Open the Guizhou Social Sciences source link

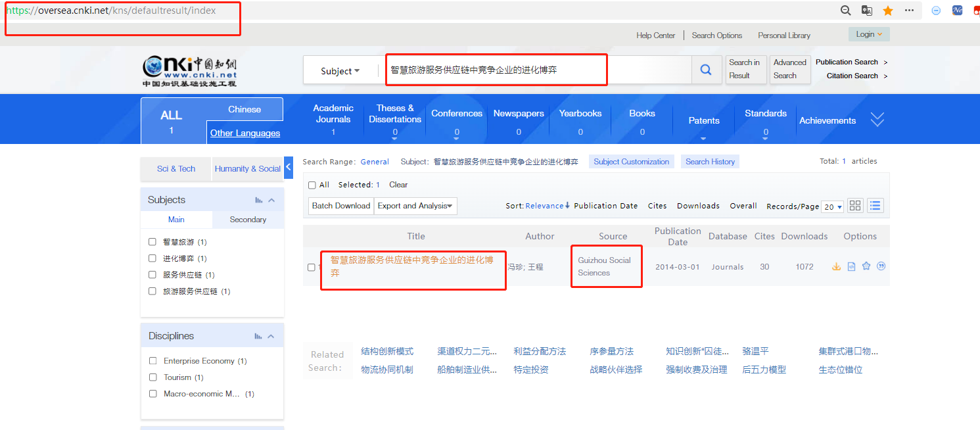[604, 266]
